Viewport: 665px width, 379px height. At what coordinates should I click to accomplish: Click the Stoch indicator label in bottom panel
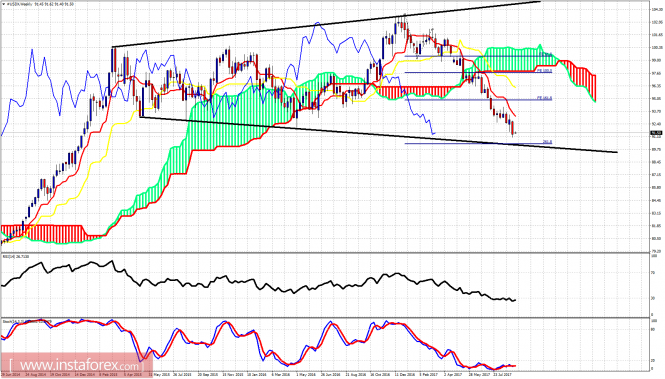26,321
